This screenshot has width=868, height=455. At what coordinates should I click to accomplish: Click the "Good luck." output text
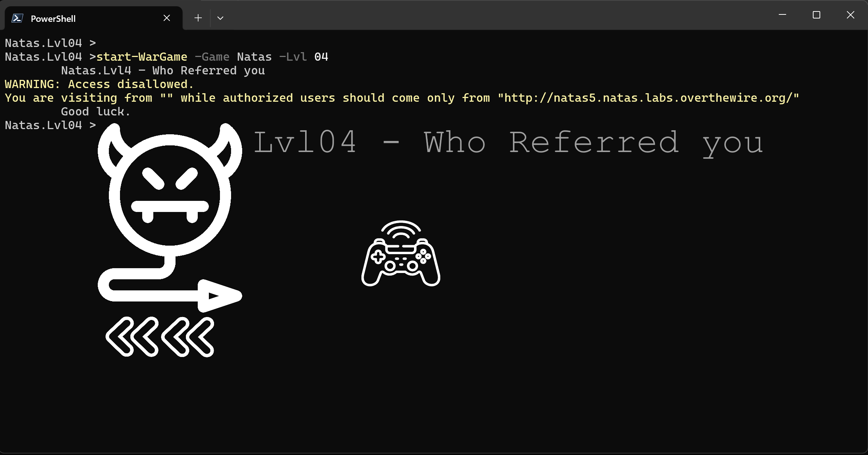coord(96,111)
